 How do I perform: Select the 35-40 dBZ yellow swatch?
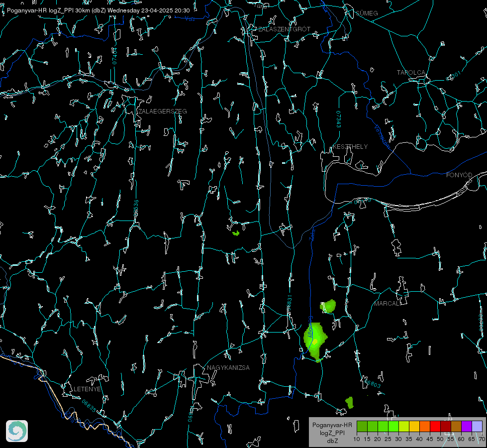(414, 426)
